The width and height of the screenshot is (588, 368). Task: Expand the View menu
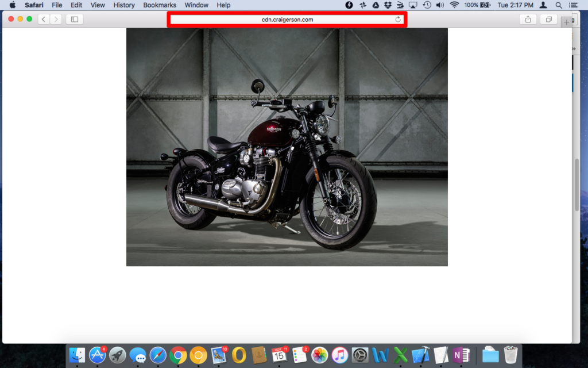[98, 5]
